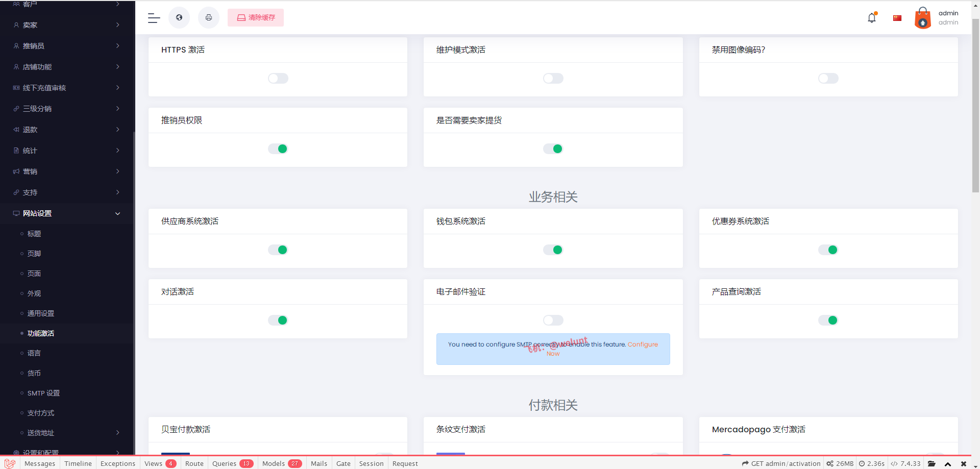Expand the 支持 sidebar menu
Image resolution: width=980 pixels, height=469 pixels.
67,192
